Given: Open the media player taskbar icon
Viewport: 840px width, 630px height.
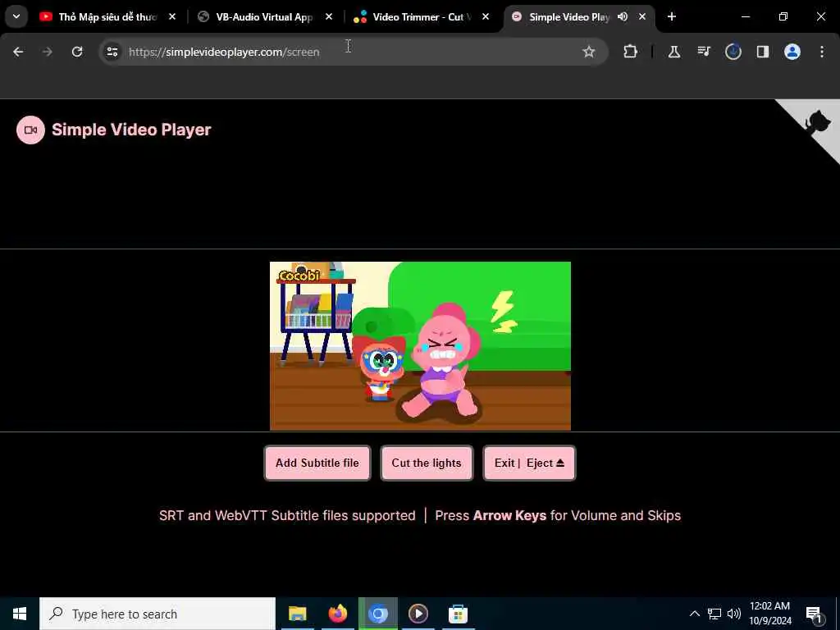Looking at the screenshot, I should [x=418, y=614].
